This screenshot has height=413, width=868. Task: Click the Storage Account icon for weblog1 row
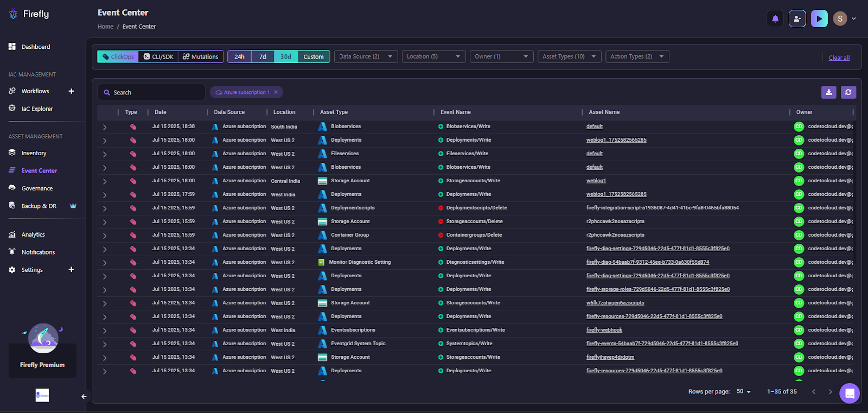[322, 181]
